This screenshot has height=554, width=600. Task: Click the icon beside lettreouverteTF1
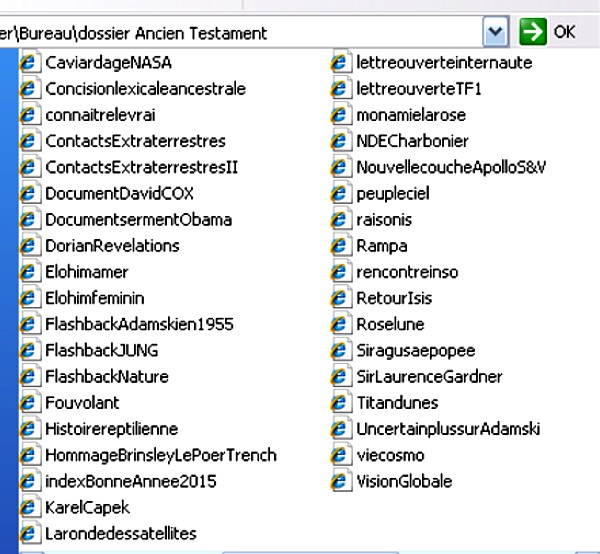342,89
